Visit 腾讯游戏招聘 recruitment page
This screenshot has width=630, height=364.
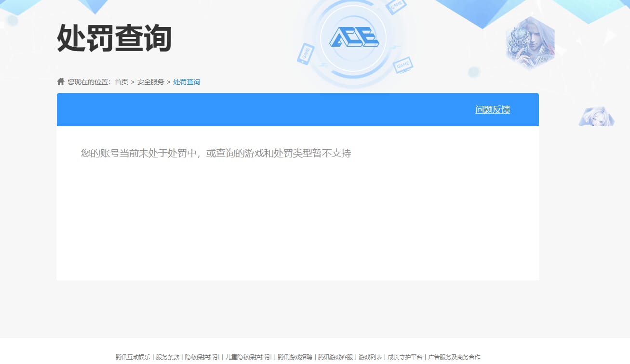pos(295,357)
